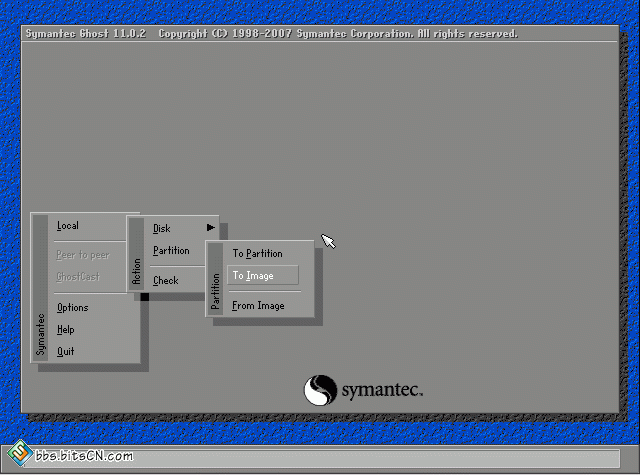
Task: Choose Check in the Action menu
Action: click(166, 281)
